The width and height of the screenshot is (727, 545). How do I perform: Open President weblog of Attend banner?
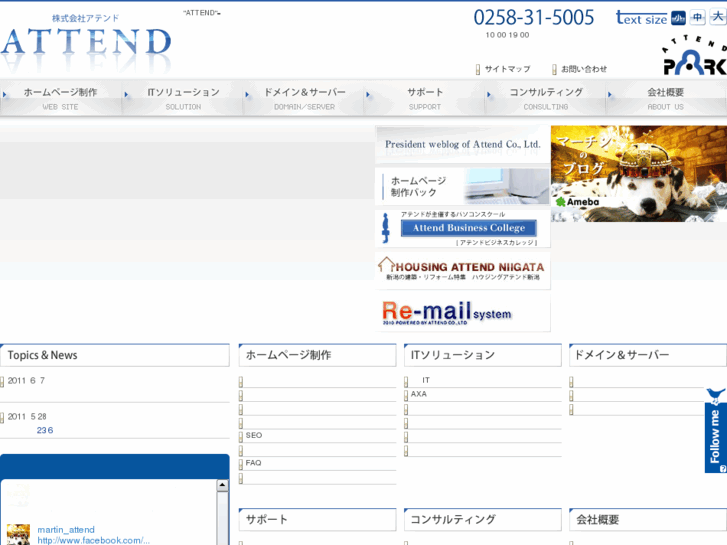[463, 145]
